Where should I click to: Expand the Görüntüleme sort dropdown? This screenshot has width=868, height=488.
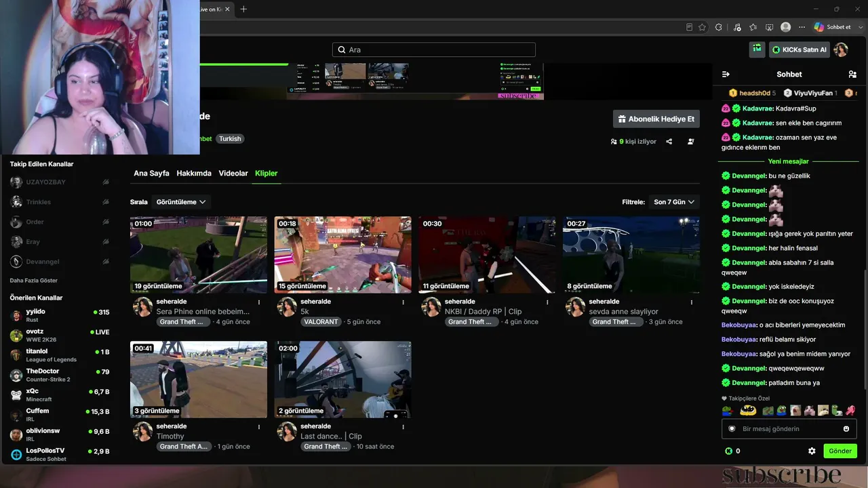point(181,202)
